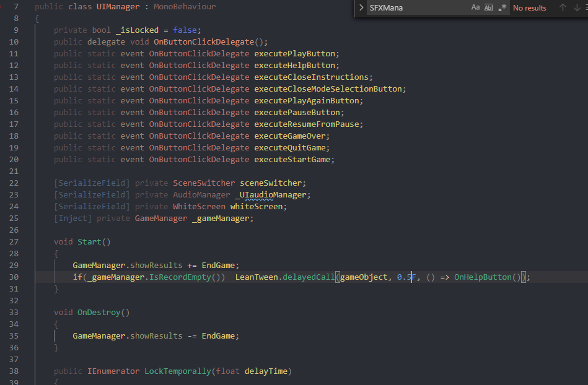The image size is (588, 385).
Task: Click the 'No results' find status text
Action: [x=529, y=8]
